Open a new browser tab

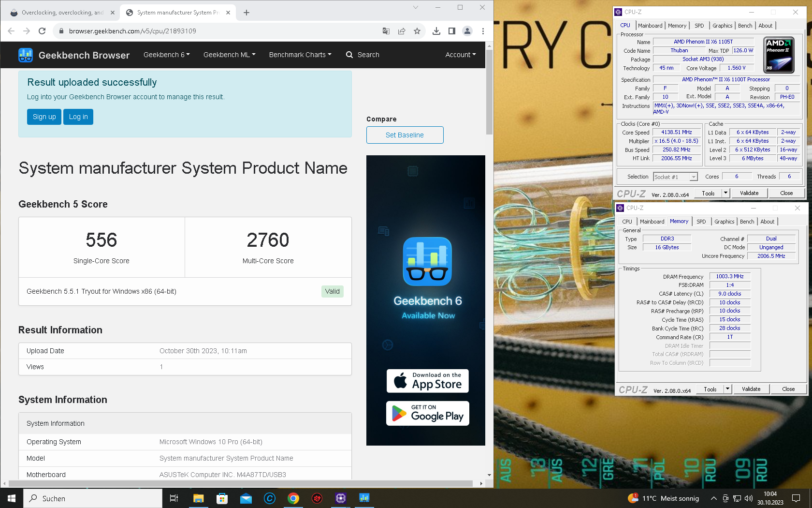pos(246,13)
